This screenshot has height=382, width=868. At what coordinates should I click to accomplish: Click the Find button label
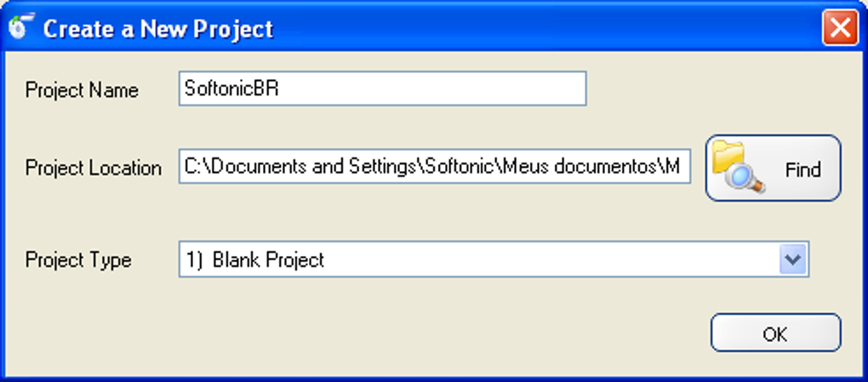[x=802, y=169]
